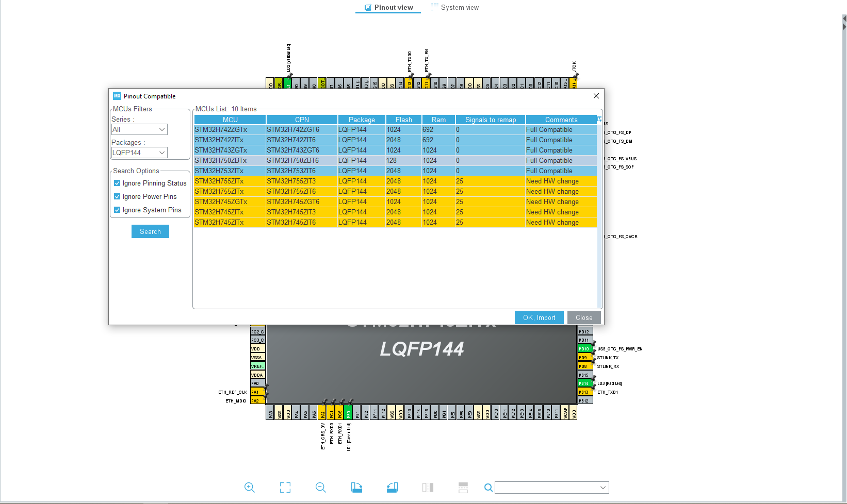
Task: Click the LD3 [Red Led] signal label
Action: (610, 383)
